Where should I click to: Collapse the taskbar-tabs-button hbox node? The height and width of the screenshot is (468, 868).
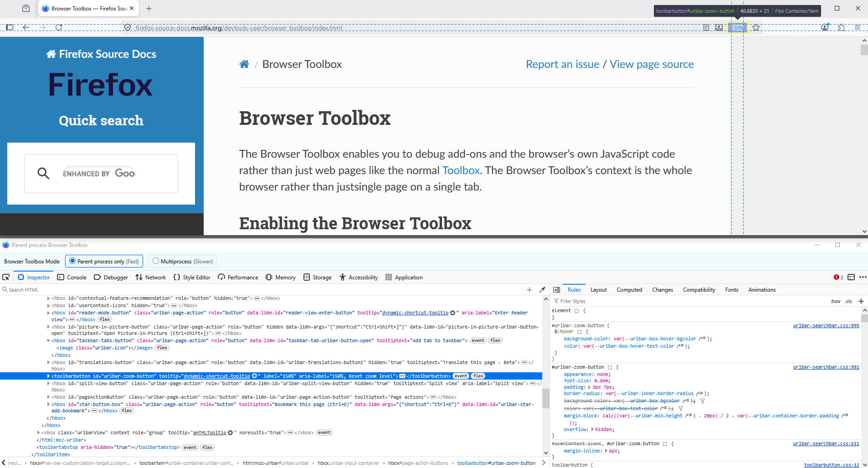(49, 340)
